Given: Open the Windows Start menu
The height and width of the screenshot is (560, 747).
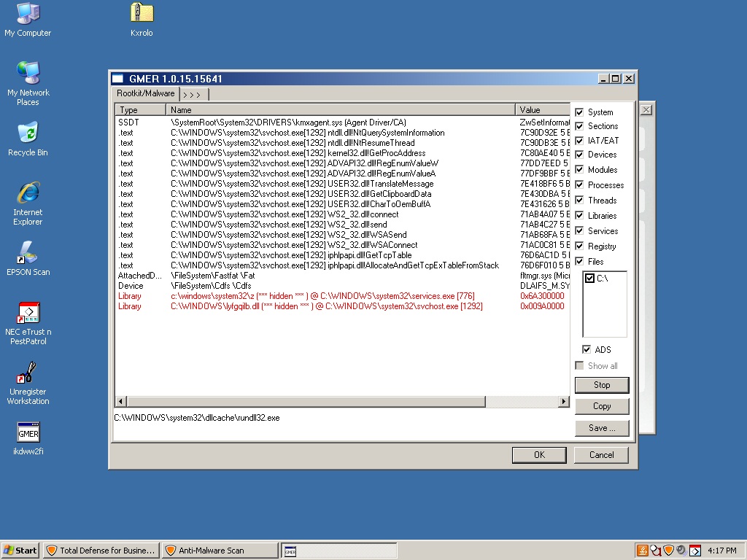Looking at the screenshot, I should [20, 551].
